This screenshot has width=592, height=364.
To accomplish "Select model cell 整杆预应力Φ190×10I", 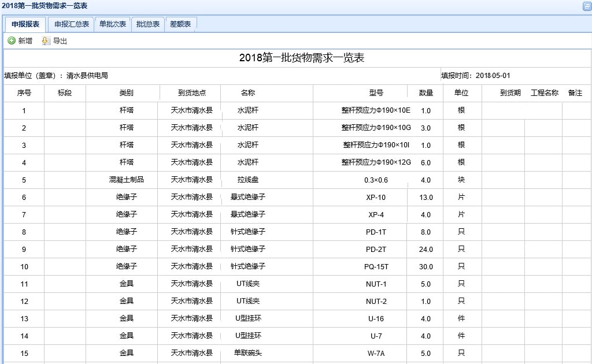I will click(x=376, y=145).
